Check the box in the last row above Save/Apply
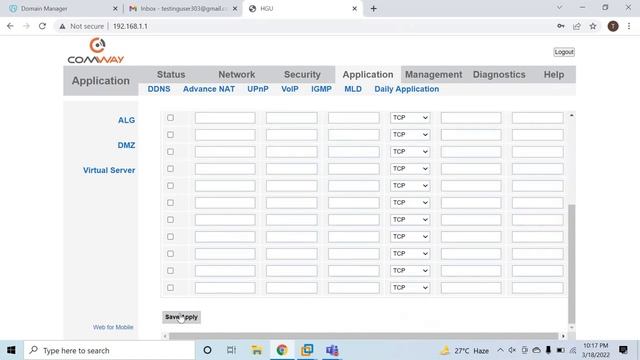640x360 pixels. tap(170, 288)
